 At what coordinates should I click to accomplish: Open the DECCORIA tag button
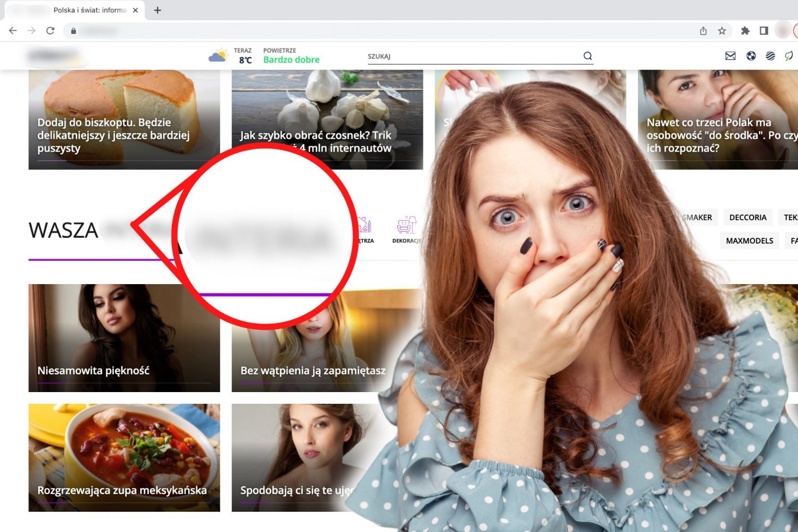click(x=747, y=218)
